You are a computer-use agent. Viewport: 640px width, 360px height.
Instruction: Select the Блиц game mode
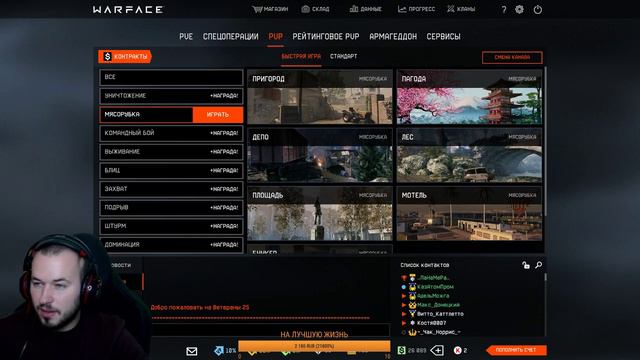point(171,171)
